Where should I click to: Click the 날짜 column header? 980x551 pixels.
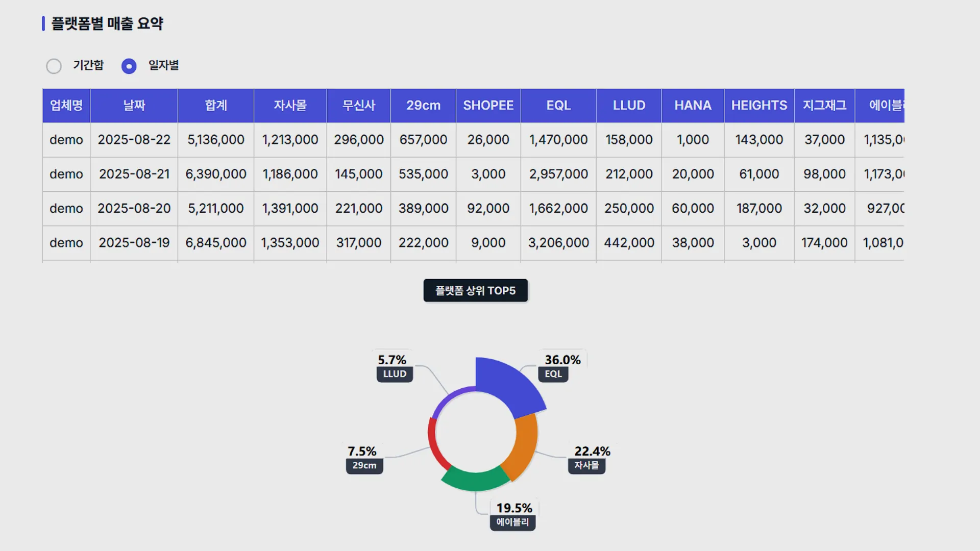pos(134,106)
